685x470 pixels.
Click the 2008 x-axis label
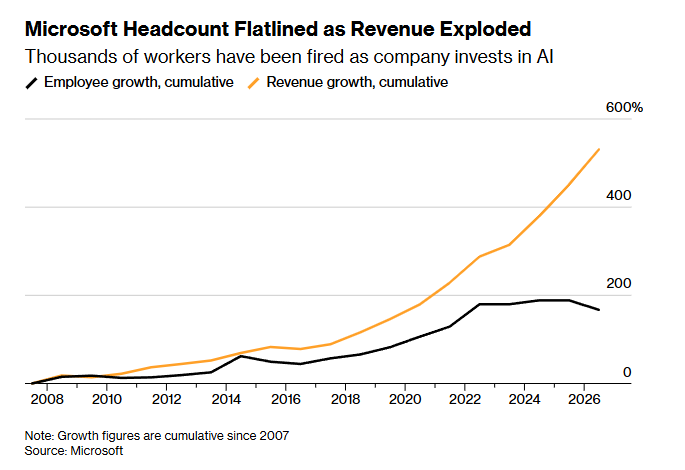click(47, 399)
